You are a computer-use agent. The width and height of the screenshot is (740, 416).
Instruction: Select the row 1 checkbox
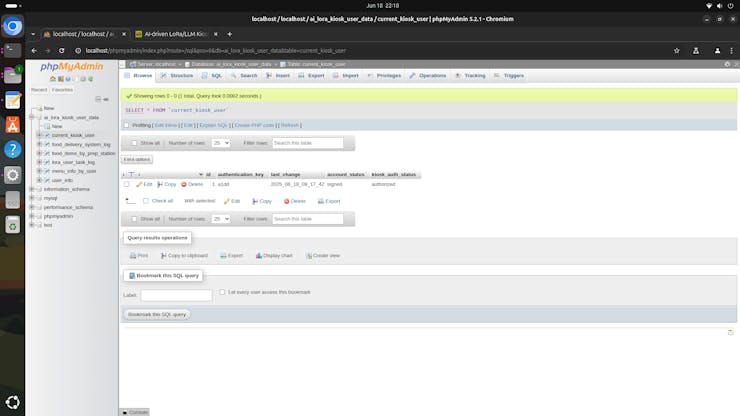(126, 184)
